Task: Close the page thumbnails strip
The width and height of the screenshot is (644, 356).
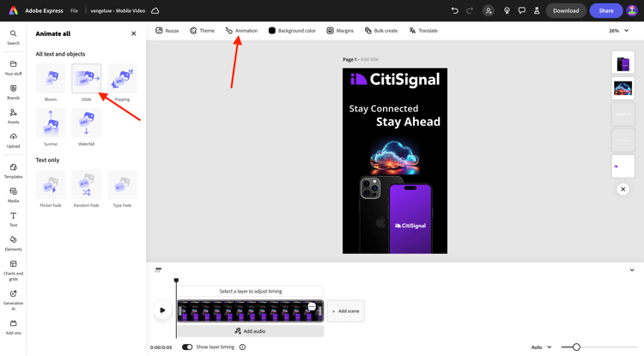Action: point(623,189)
